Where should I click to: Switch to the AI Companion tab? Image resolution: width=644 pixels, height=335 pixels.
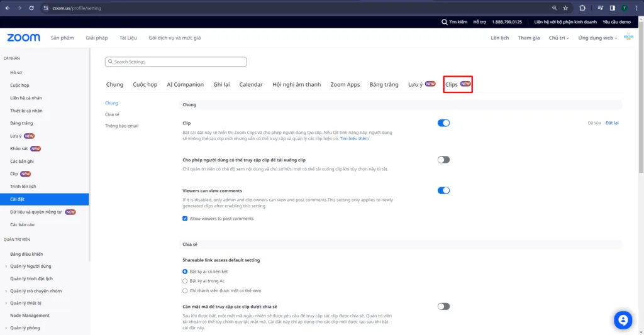pos(185,84)
